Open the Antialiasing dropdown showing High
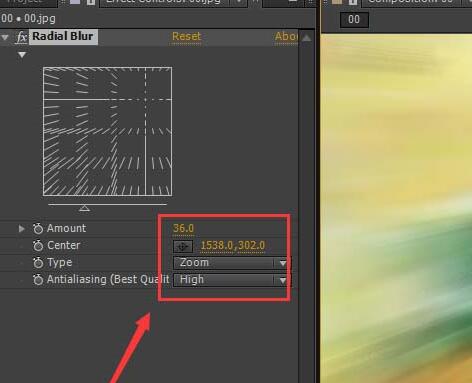The height and width of the screenshot is (383, 472). tap(231, 280)
